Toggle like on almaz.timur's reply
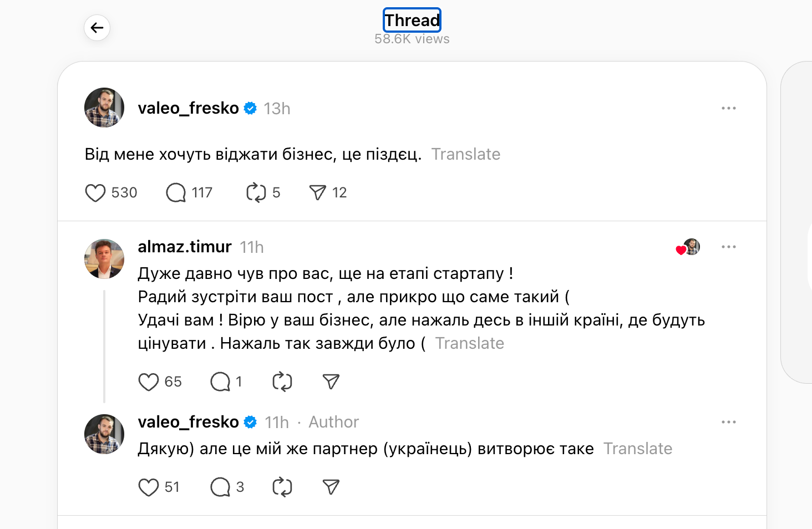812x529 pixels. click(x=148, y=382)
